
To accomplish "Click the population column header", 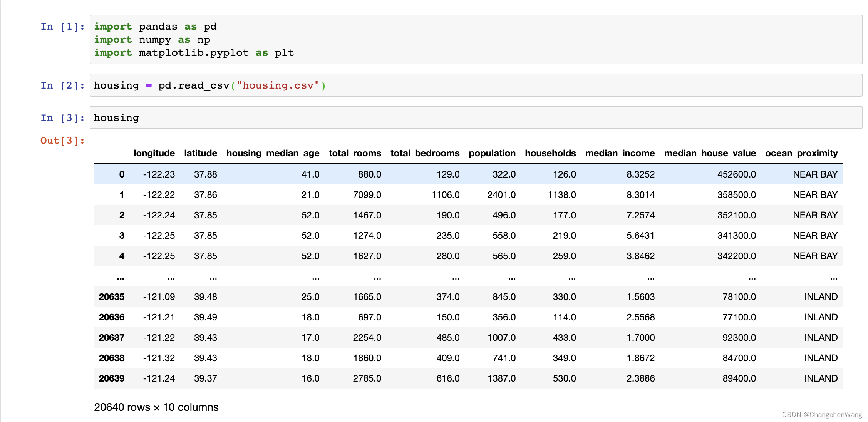I will tap(492, 153).
